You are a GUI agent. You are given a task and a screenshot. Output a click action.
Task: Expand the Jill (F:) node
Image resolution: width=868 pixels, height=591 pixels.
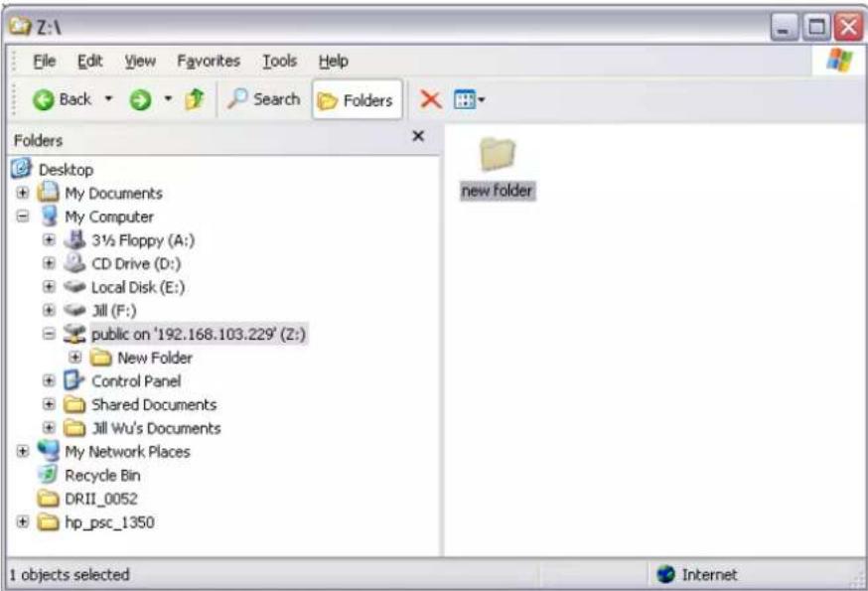[x=49, y=310]
